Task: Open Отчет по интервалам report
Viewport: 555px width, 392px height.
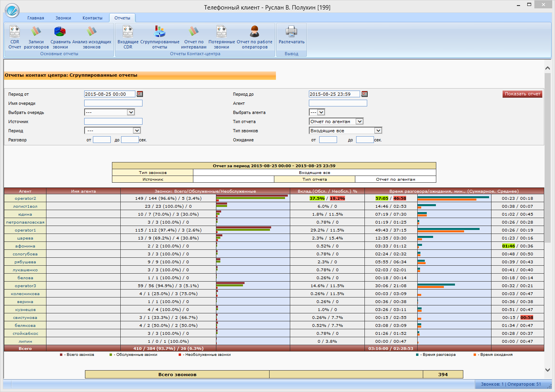Action: click(x=194, y=32)
